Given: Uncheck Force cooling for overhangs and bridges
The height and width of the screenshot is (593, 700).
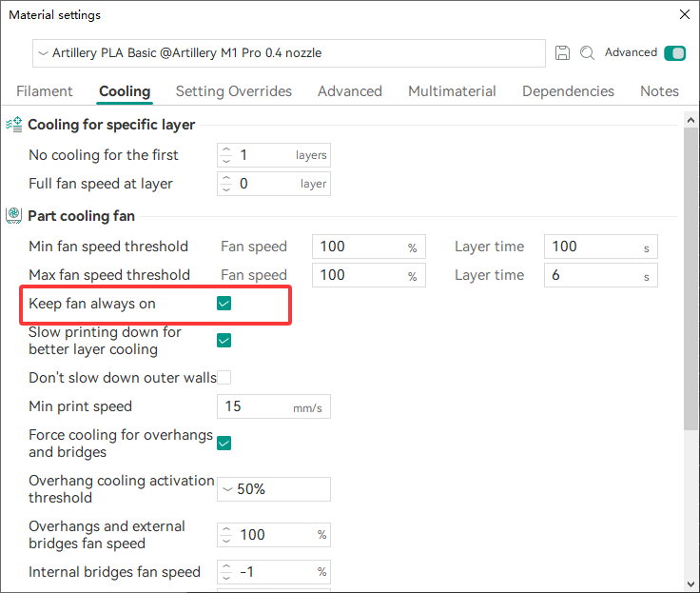Looking at the screenshot, I should [x=224, y=443].
